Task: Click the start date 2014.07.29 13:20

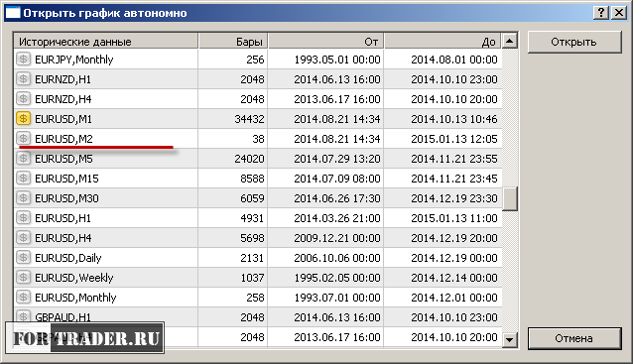Action: click(337, 159)
